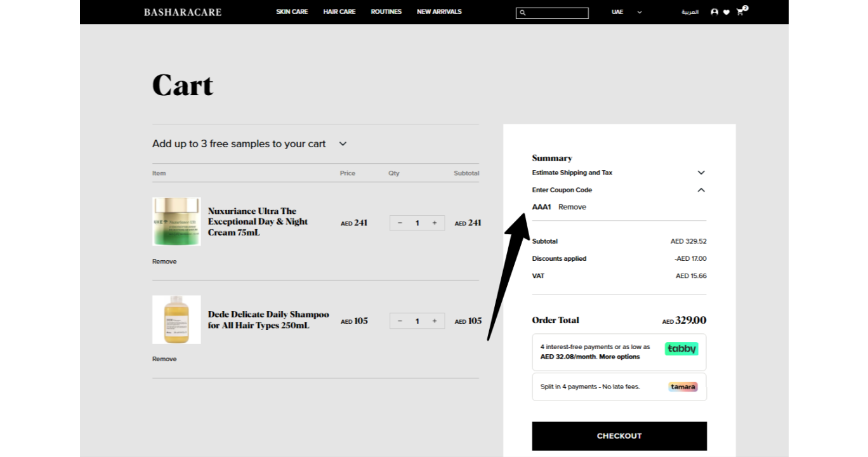868x457 pixels.
Task: Open the shopping cart icon
Action: coord(740,11)
